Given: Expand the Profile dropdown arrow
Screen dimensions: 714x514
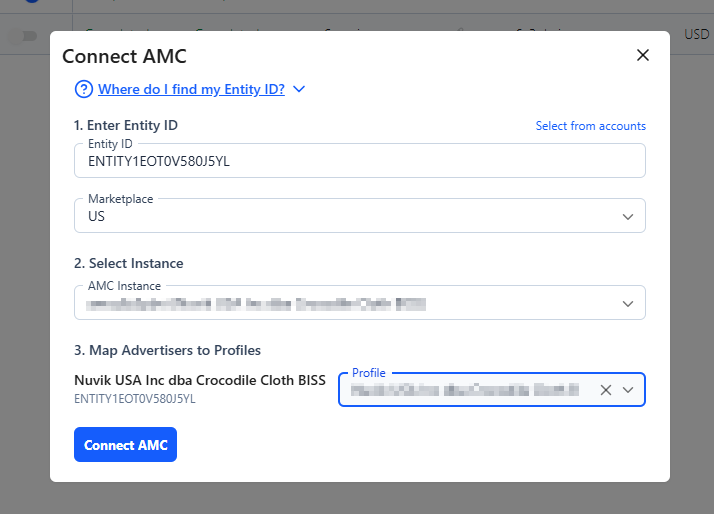Looking at the screenshot, I should tap(628, 390).
